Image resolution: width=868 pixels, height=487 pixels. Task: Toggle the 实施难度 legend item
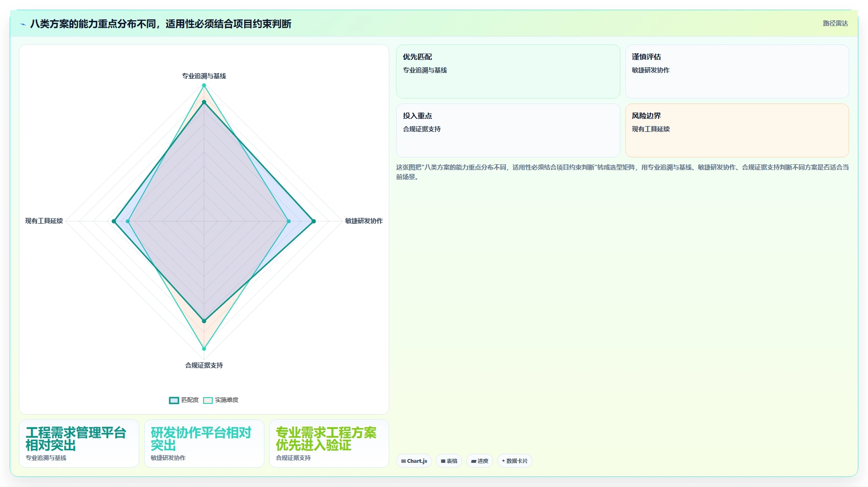click(221, 400)
